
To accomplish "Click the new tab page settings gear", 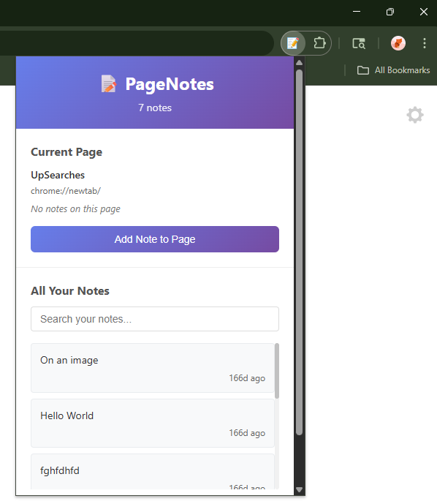I will pos(415,115).
